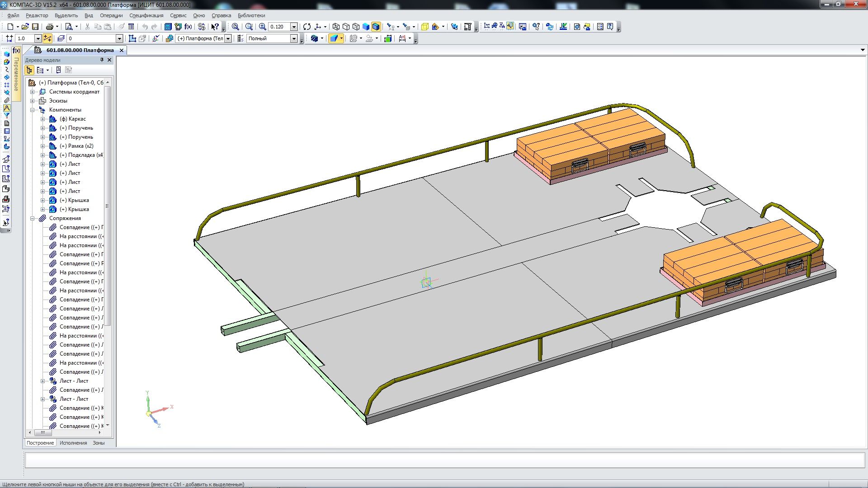This screenshot has height=488, width=868.
Task: Open the variables f(x) toolbar icon
Action: point(188,27)
